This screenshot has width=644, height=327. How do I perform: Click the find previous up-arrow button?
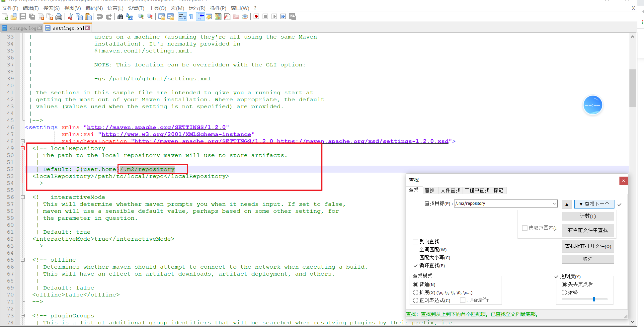(567, 204)
